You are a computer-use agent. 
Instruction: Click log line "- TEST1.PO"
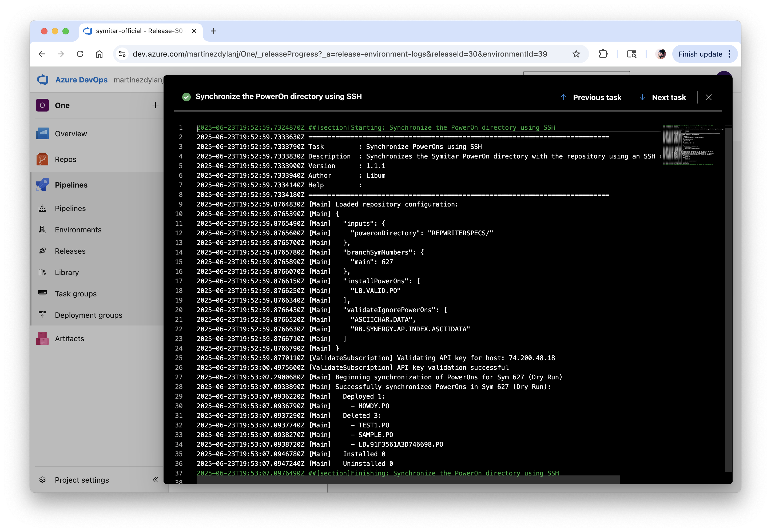pos(293,425)
